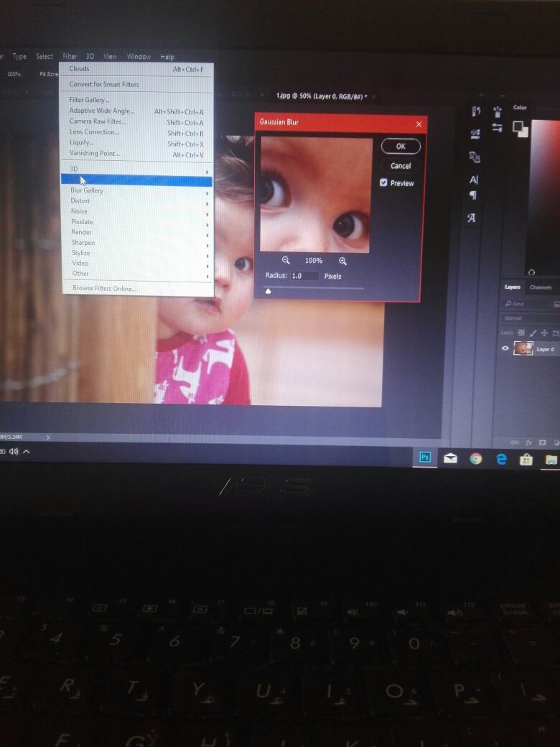Open the Paragraph panel icon
The height and width of the screenshot is (747, 560).
[473, 195]
